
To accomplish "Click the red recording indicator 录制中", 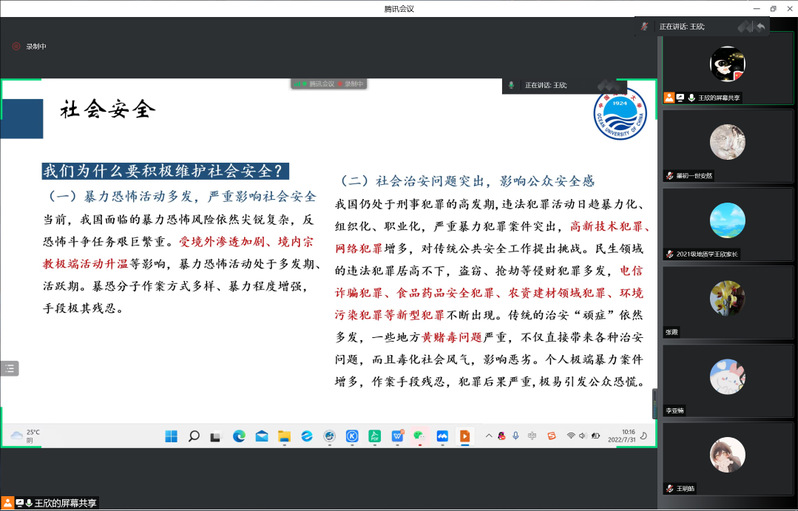I will 29,46.
